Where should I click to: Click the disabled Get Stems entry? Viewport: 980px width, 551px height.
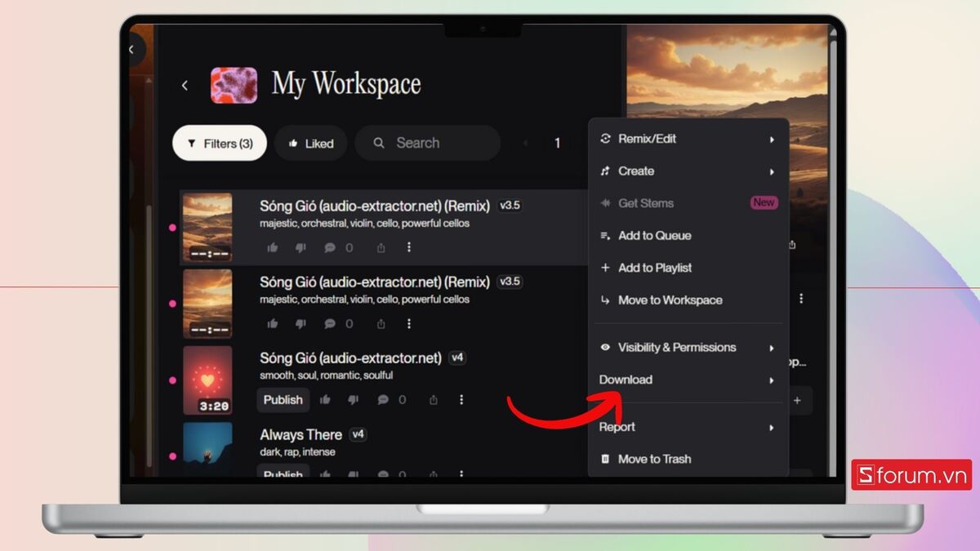click(x=688, y=203)
